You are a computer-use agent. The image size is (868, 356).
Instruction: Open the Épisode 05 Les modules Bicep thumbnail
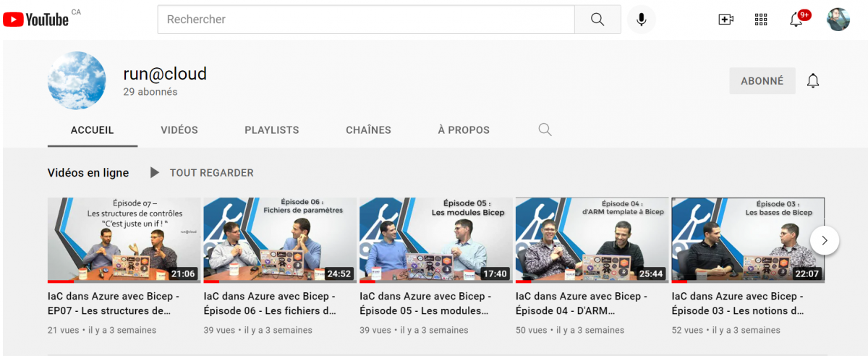436,240
